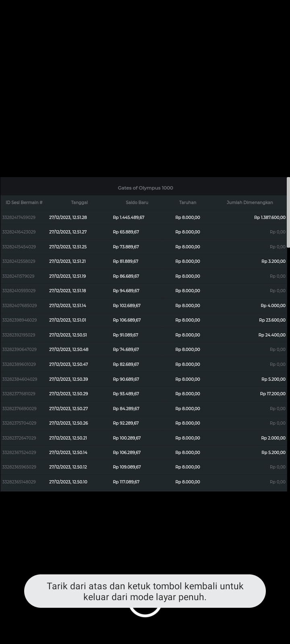Select the Gates of Olympus 1000 title
Screen dimensions: 290x644
point(145,188)
